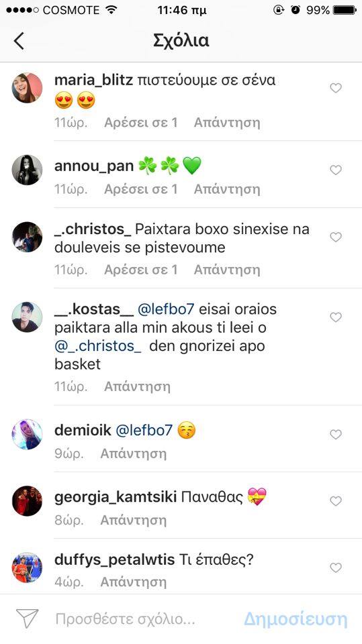Reply to georgia_kamtsiki via Απάντηση
362x644 pixels.
[134, 520]
